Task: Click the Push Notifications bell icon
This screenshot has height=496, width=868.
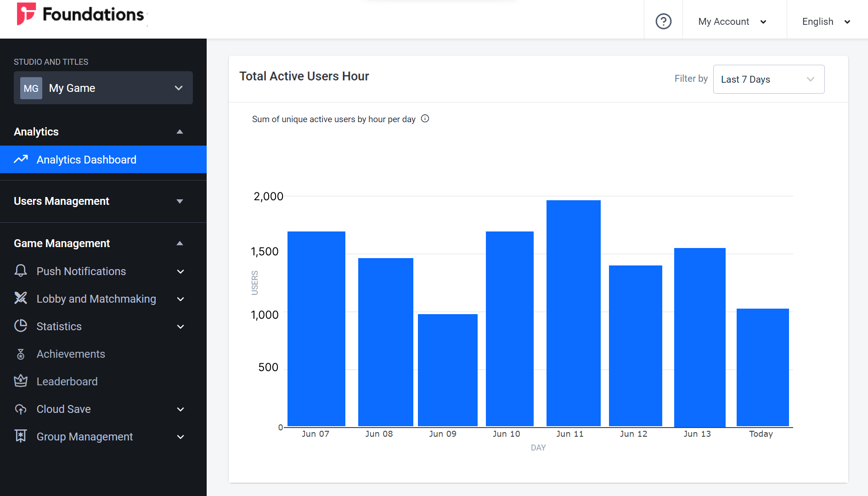Action: point(21,271)
